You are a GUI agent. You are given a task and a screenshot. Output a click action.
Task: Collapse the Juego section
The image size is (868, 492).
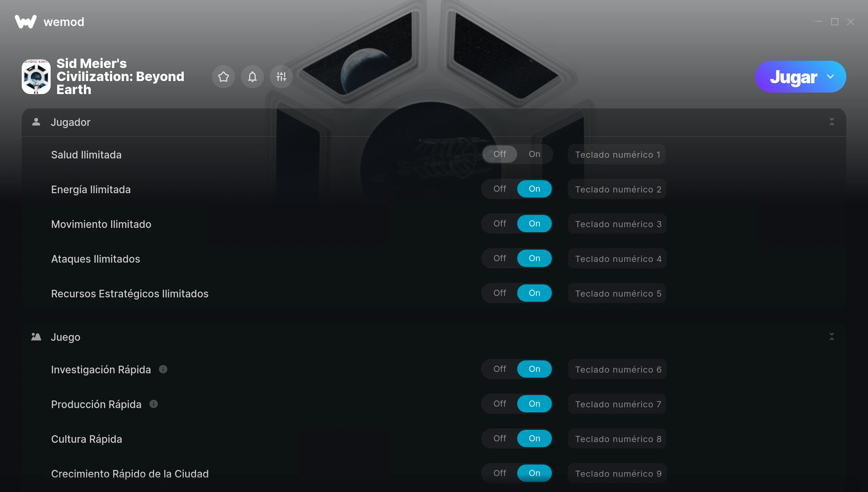pyautogui.click(x=832, y=337)
